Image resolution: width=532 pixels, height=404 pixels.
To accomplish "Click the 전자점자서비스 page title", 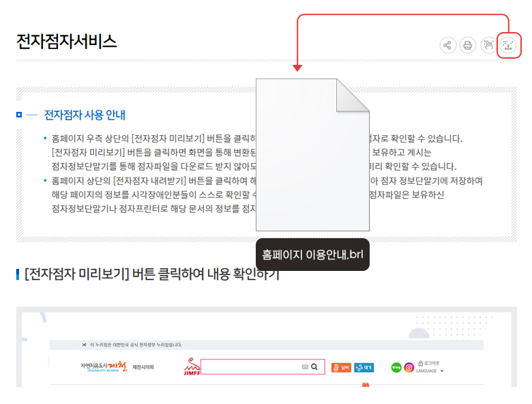I will [x=67, y=41].
